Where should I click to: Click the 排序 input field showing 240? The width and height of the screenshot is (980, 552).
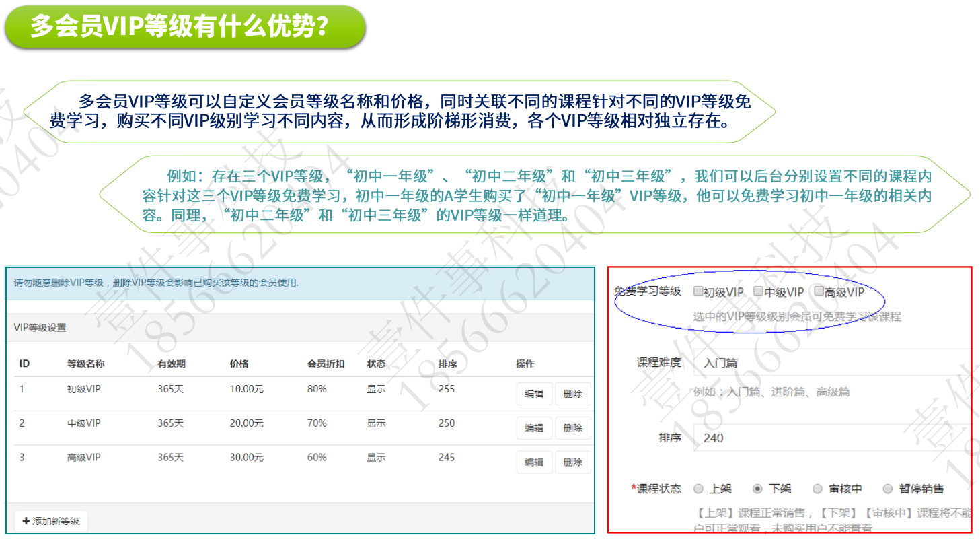[x=832, y=438]
